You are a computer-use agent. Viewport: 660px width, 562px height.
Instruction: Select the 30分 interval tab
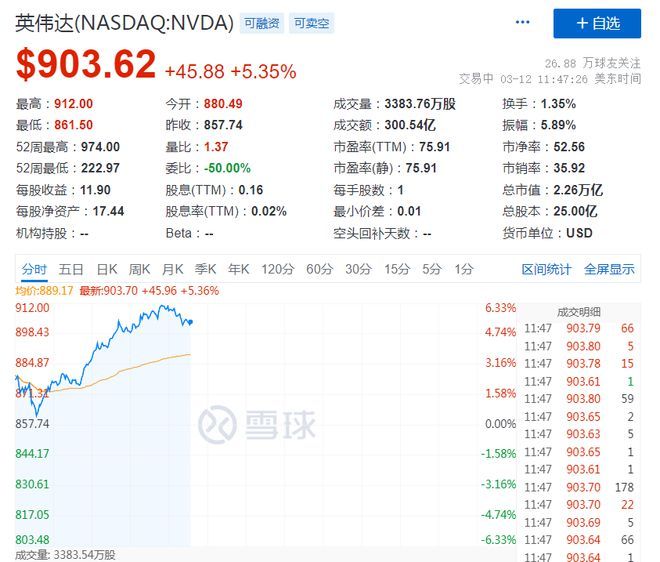click(359, 269)
